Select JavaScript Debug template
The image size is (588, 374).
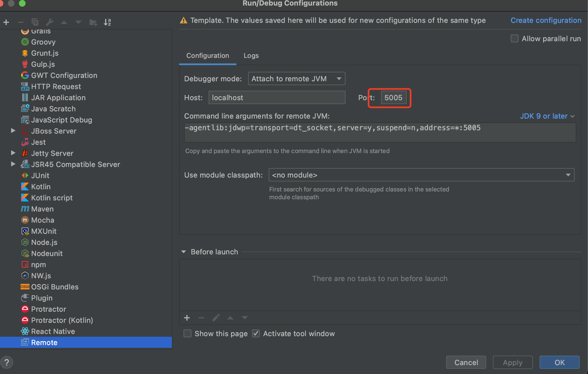[61, 120]
